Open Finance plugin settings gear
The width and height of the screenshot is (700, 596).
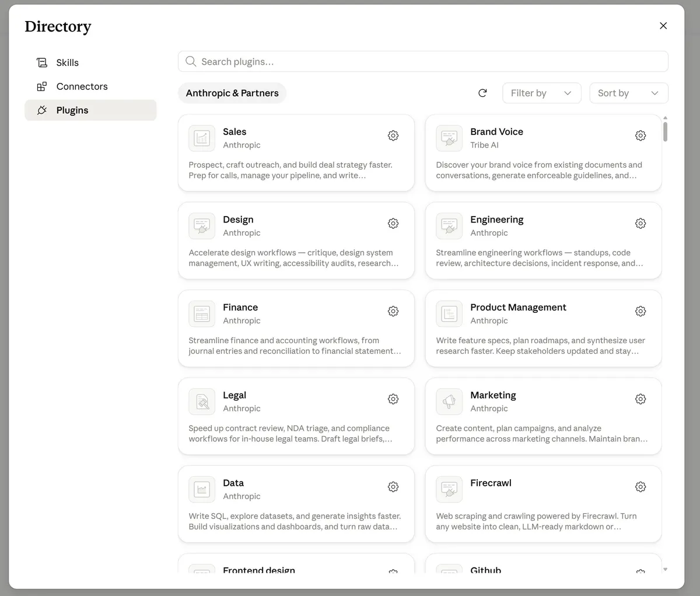[x=393, y=311]
